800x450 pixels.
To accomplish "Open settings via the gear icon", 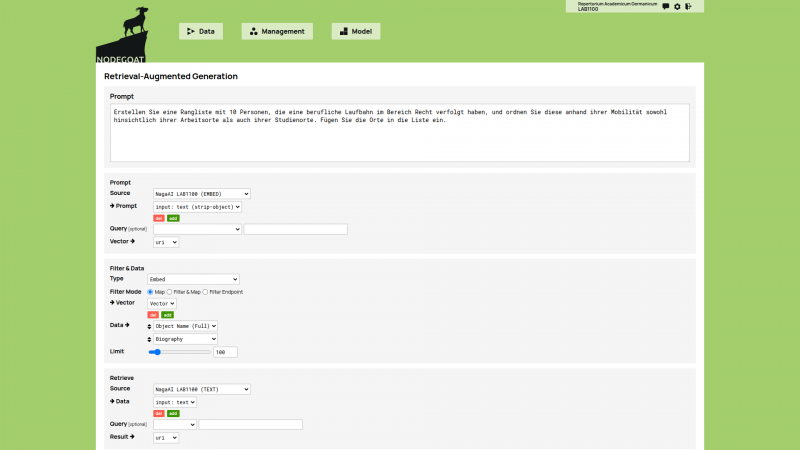I will point(677,7).
